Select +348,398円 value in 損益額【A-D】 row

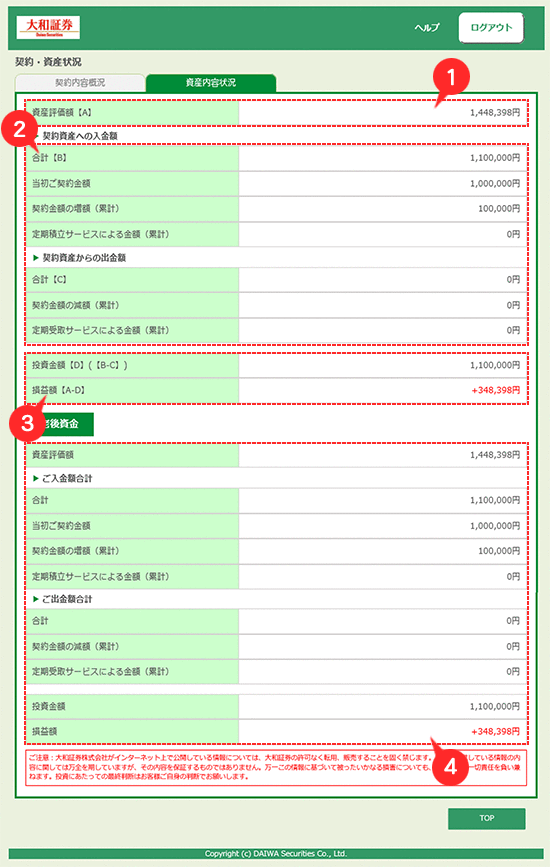495,390
